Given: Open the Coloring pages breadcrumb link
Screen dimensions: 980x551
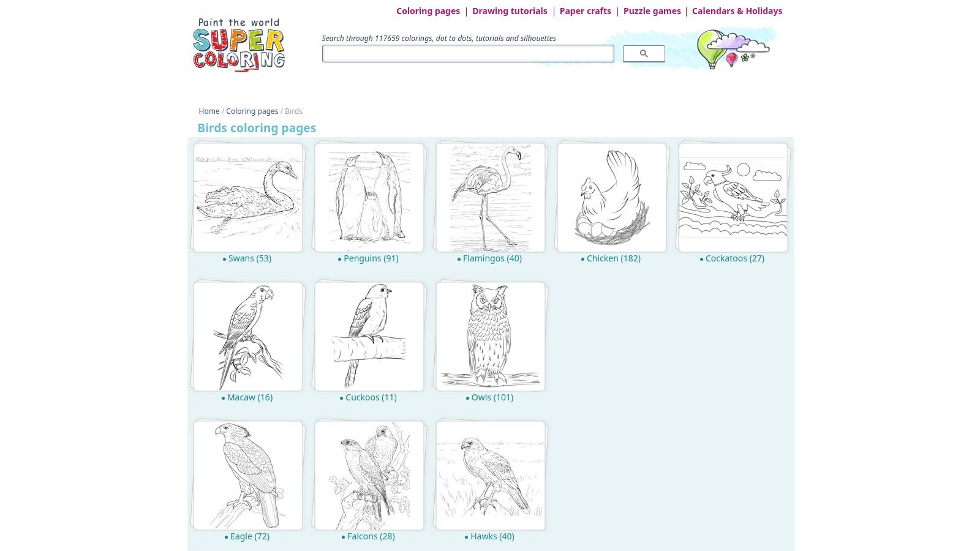Looking at the screenshot, I should [252, 111].
